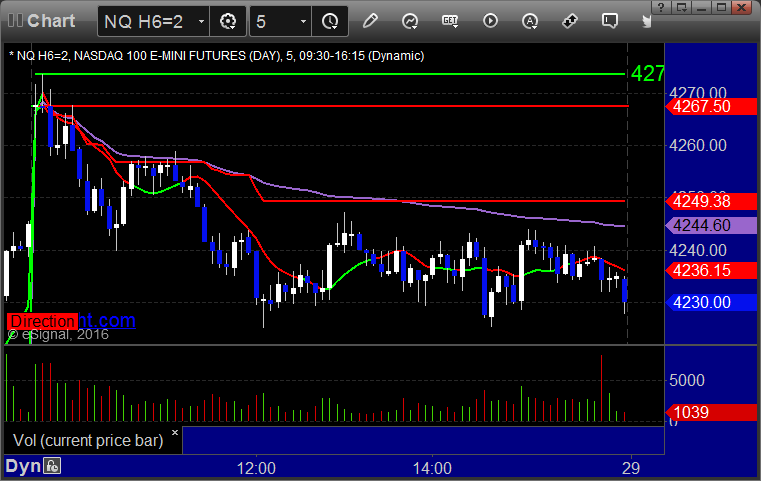Click the Vol (current price bar) label
Screen dimensions: 761x481
pyautogui.click(x=88, y=440)
